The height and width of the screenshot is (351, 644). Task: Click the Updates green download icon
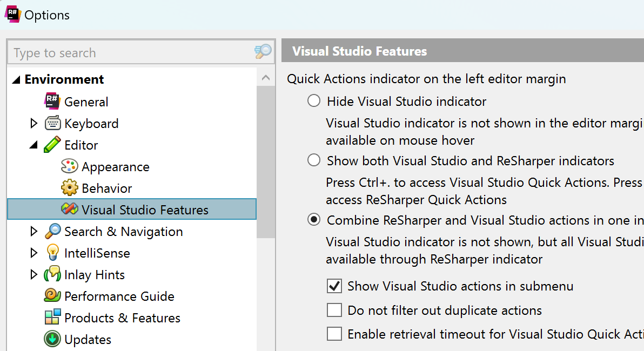(x=52, y=339)
